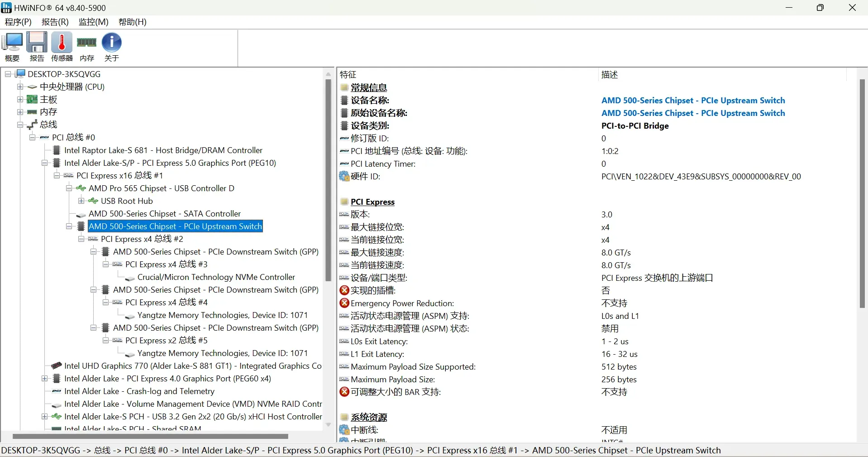Click the motherboard icon beside 主板

tap(32, 99)
